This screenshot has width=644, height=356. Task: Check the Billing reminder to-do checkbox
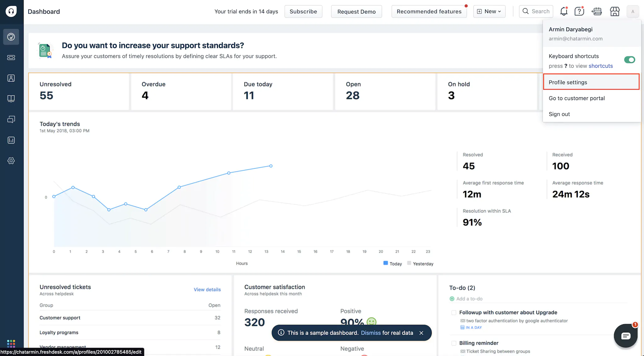(453, 343)
